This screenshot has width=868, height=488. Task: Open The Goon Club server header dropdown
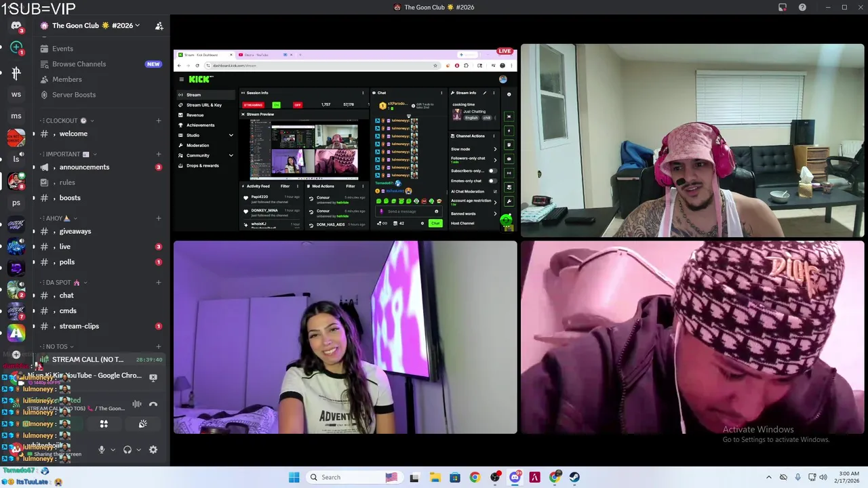coord(95,26)
